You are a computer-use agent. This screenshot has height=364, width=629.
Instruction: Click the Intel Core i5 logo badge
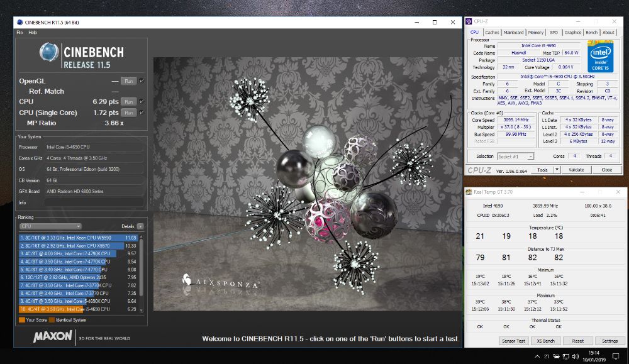pyautogui.click(x=601, y=57)
